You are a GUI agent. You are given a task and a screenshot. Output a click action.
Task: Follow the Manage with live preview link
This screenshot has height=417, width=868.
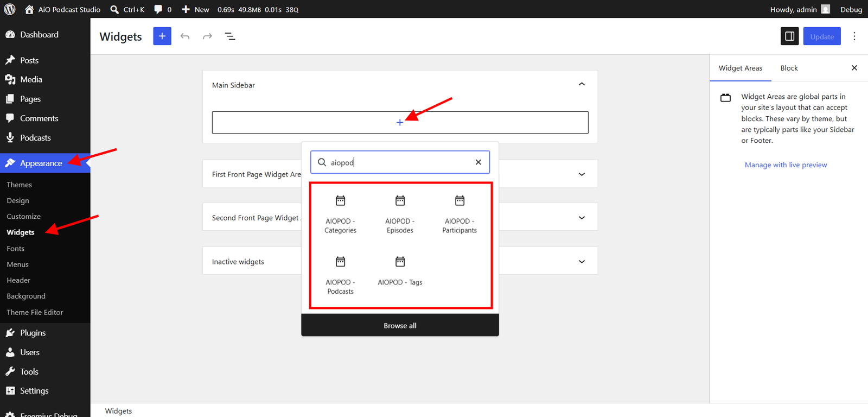[786, 165]
